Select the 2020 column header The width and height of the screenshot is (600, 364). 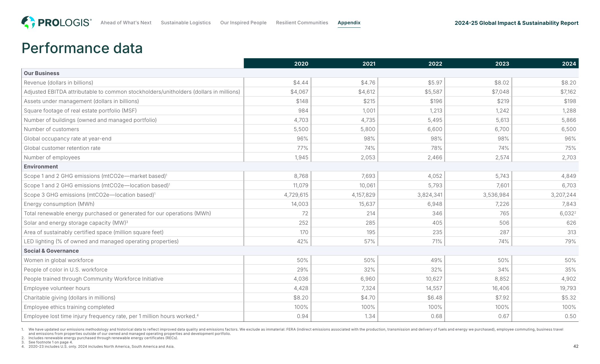coord(301,64)
